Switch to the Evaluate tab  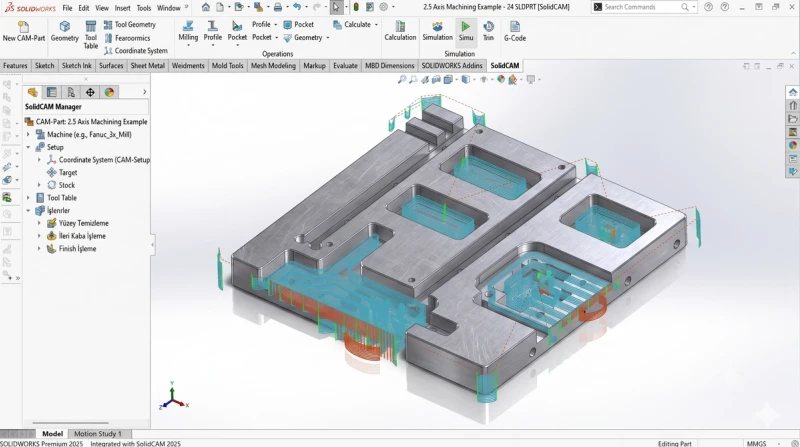[345, 65]
